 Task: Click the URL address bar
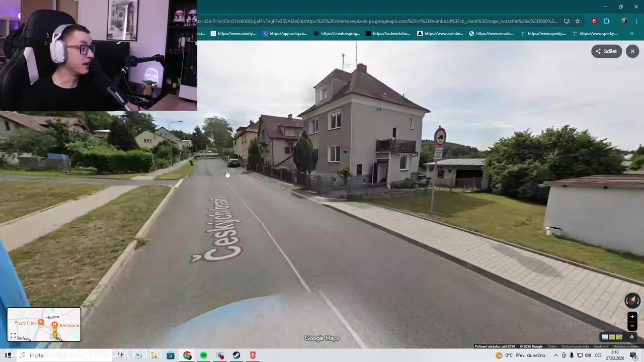coord(377,21)
